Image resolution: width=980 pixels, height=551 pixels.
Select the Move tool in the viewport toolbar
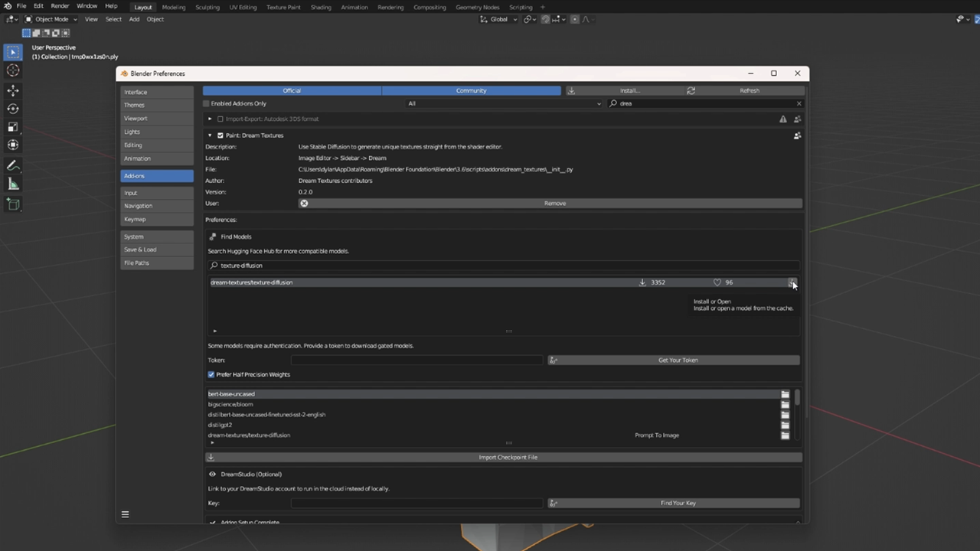(x=12, y=90)
